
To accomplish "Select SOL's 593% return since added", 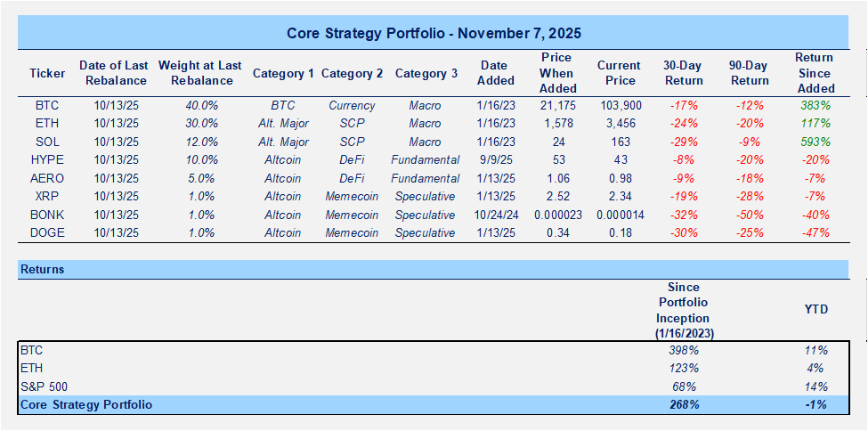I will (x=815, y=142).
